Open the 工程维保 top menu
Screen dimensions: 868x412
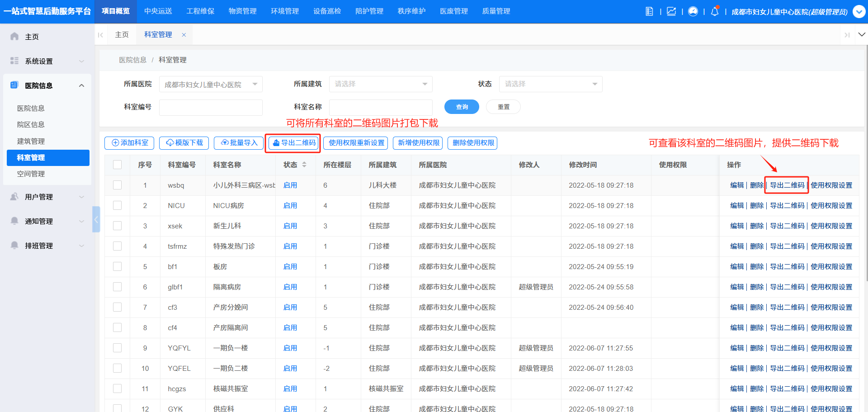pos(200,11)
